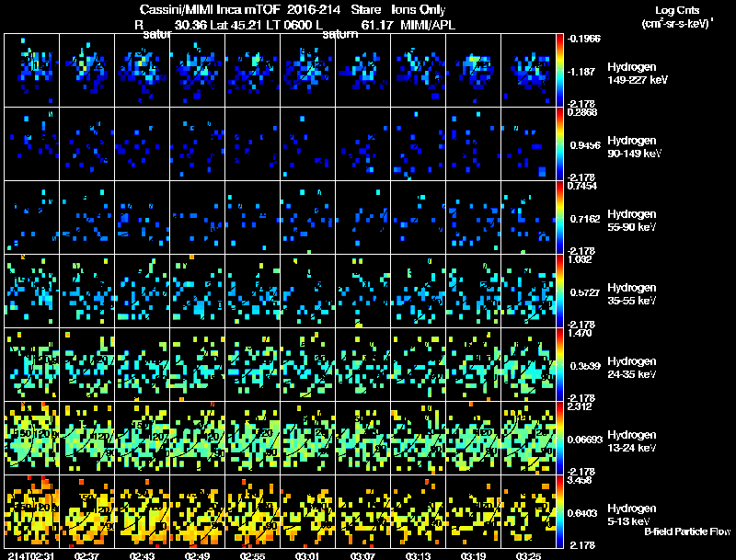Click the '02:43' time label
736x560 pixels.
(143, 555)
